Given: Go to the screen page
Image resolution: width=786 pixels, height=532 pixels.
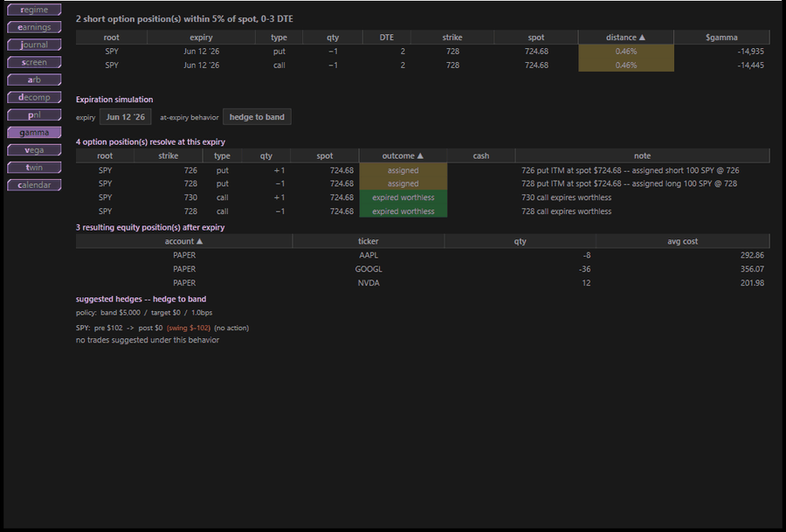Looking at the screenshot, I should tap(34, 62).
